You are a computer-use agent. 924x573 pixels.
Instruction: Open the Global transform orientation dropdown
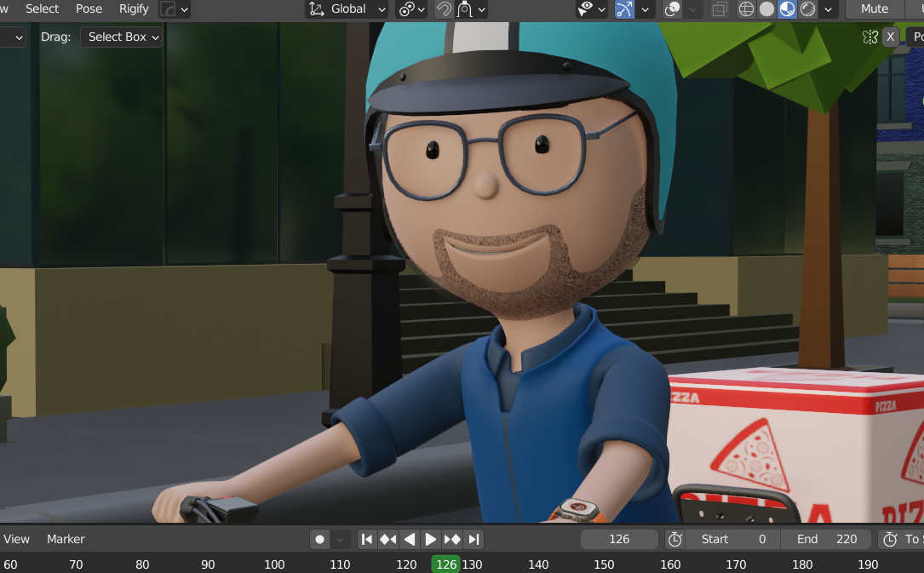[x=348, y=9]
